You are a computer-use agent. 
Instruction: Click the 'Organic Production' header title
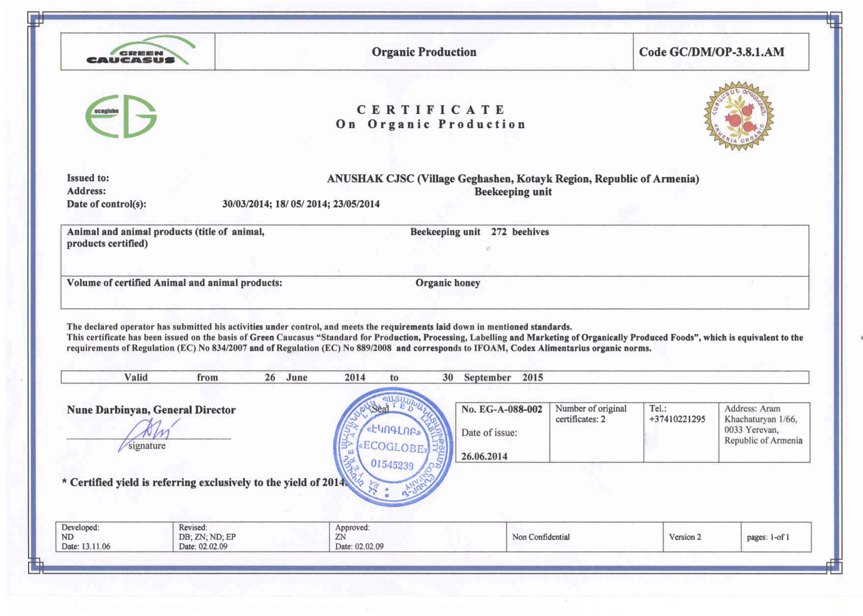pyautogui.click(x=424, y=52)
